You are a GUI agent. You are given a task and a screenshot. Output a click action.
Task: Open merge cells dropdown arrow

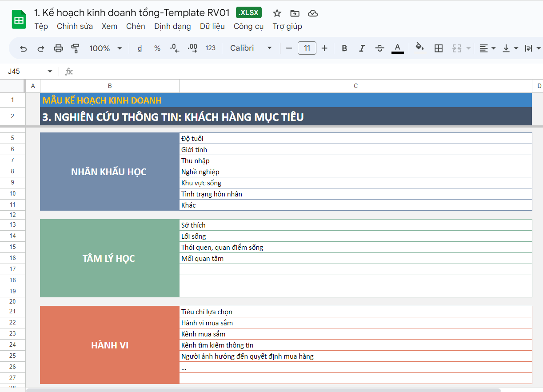point(468,48)
